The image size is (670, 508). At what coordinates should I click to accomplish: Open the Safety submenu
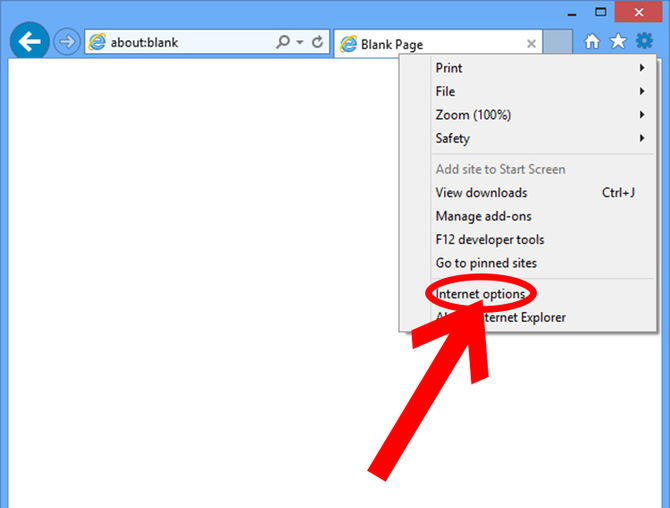click(x=527, y=138)
